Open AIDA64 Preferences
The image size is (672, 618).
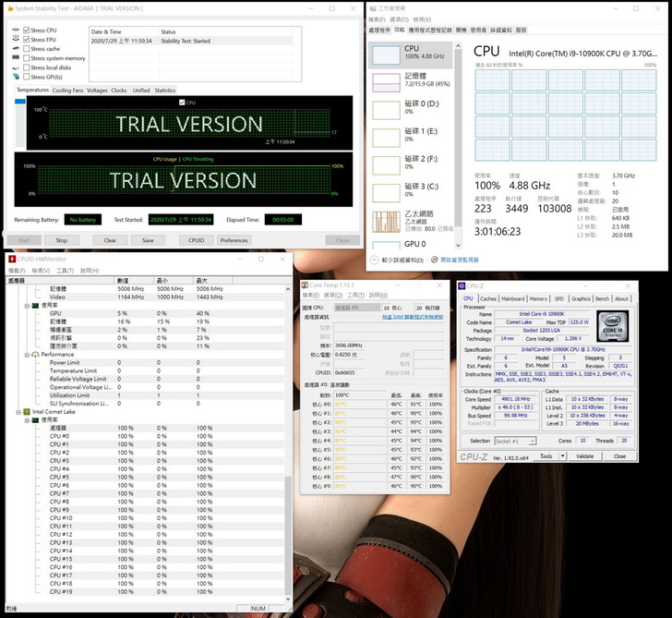[234, 240]
